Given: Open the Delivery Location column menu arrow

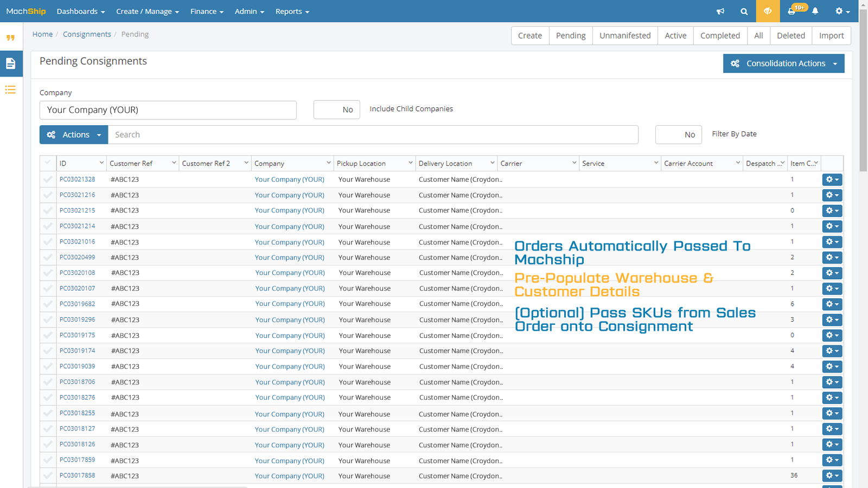Looking at the screenshot, I should [x=493, y=163].
